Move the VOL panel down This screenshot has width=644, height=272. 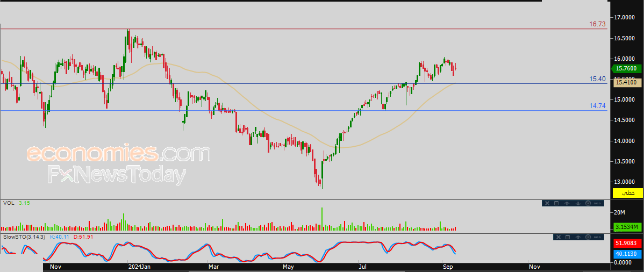[x=578, y=203]
